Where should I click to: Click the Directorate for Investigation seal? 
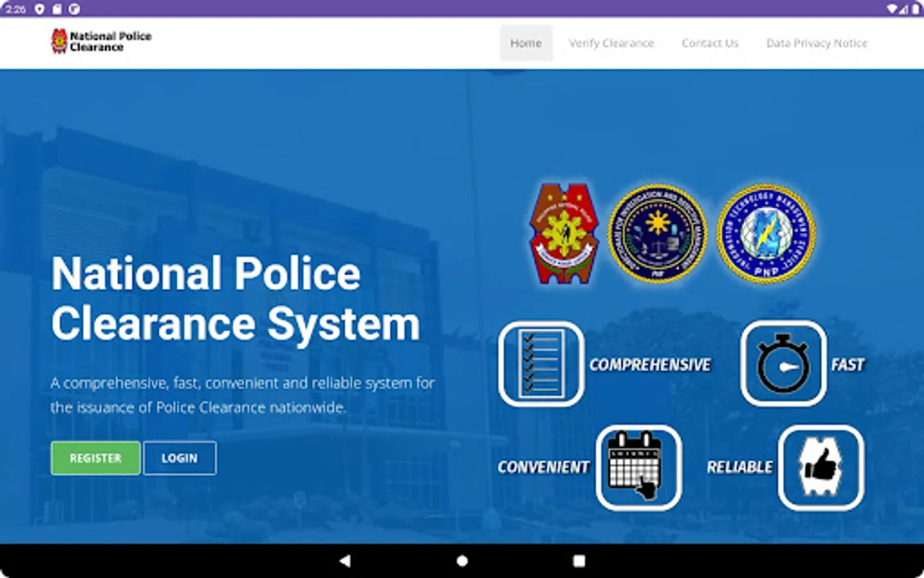click(x=657, y=234)
